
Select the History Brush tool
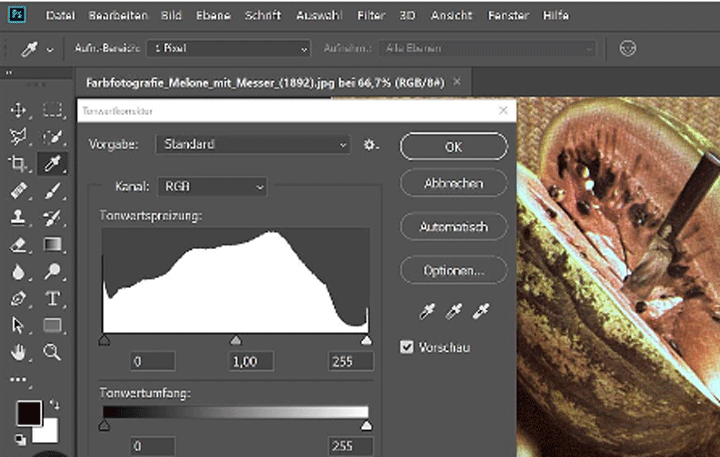point(52,217)
